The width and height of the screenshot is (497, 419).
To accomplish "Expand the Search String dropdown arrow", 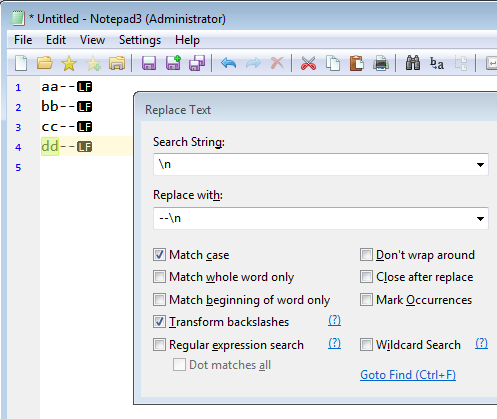I will point(480,164).
